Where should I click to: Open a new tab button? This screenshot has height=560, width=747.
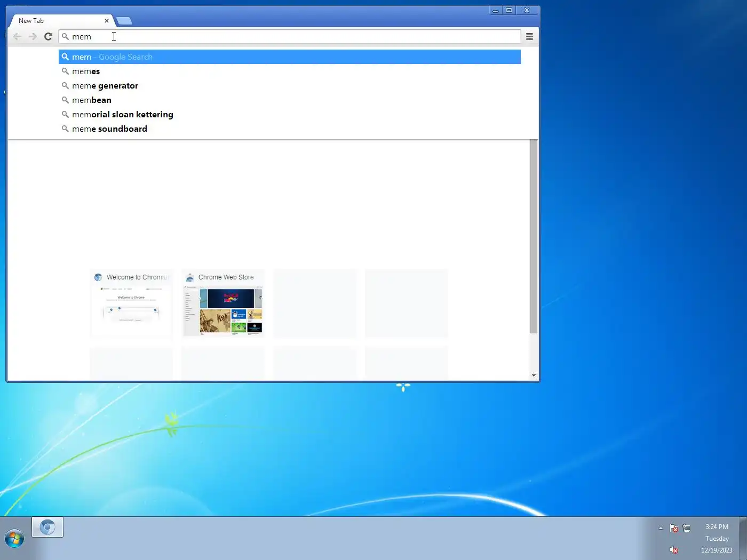point(124,21)
